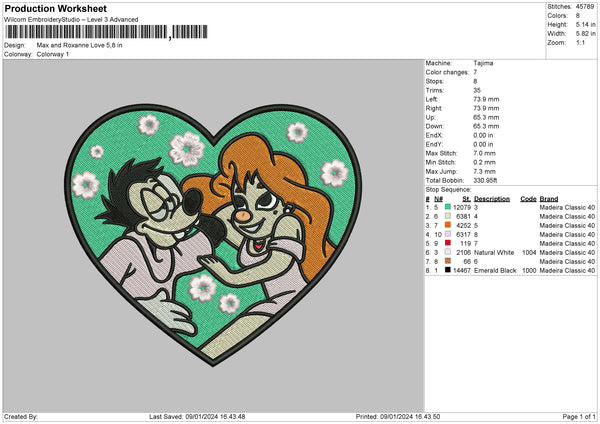
Task: Click the design name Max and Roxanne Love
Action: (80, 45)
